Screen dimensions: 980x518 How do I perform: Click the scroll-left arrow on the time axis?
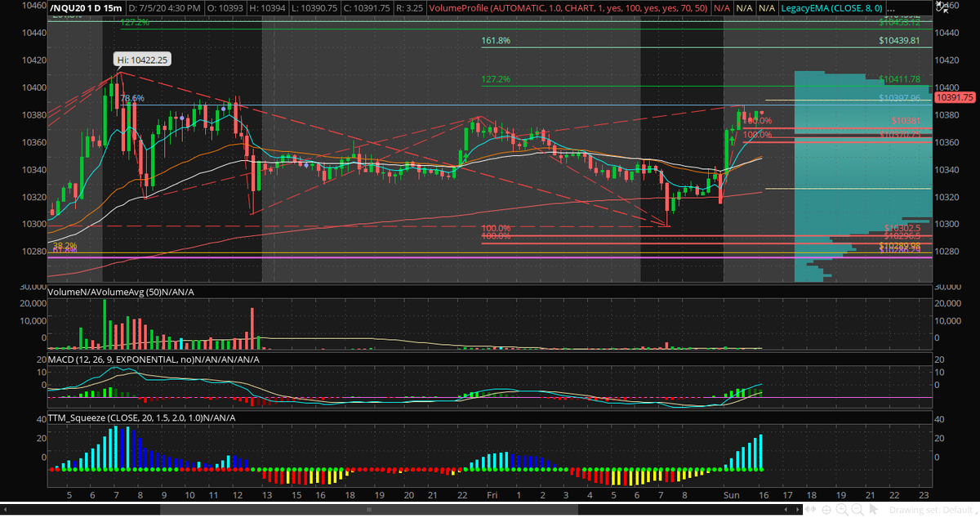(x=786, y=509)
